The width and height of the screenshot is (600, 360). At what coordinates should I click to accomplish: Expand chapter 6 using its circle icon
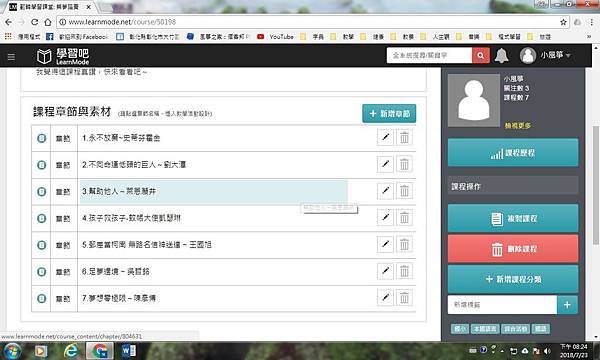click(41, 272)
